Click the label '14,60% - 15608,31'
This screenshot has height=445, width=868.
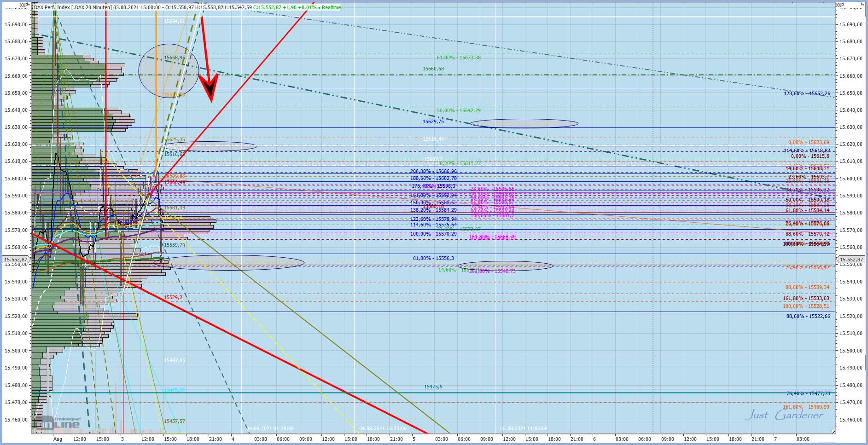point(808,169)
